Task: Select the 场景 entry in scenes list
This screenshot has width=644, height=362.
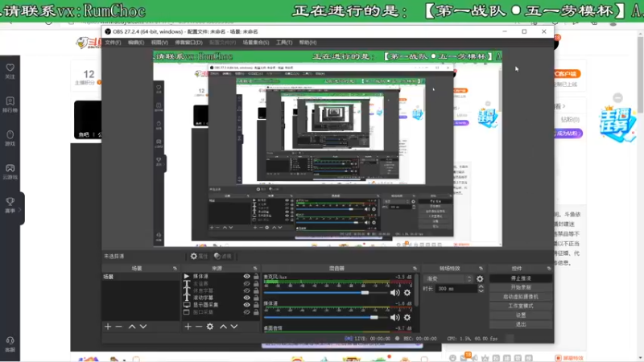Action: (x=140, y=277)
